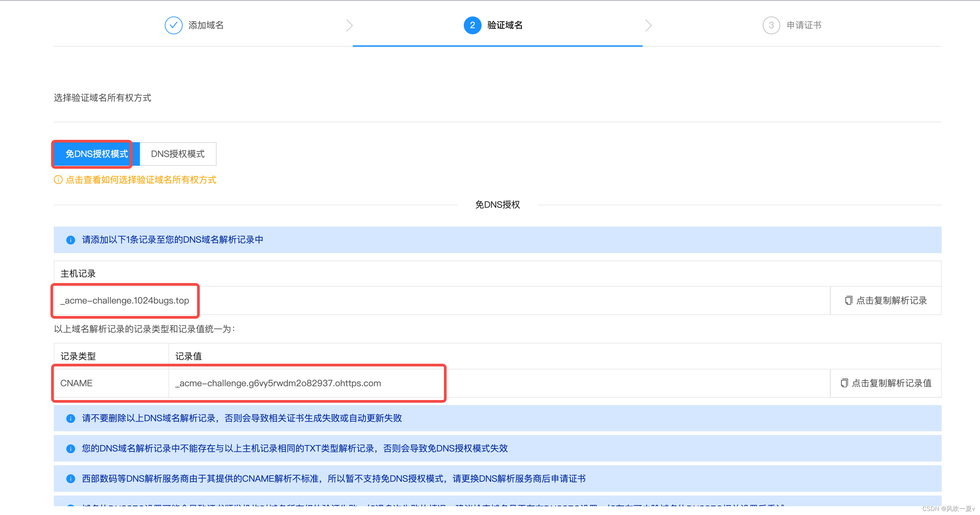Click the chevron arrow after 添加域名
980x515 pixels.
click(349, 25)
